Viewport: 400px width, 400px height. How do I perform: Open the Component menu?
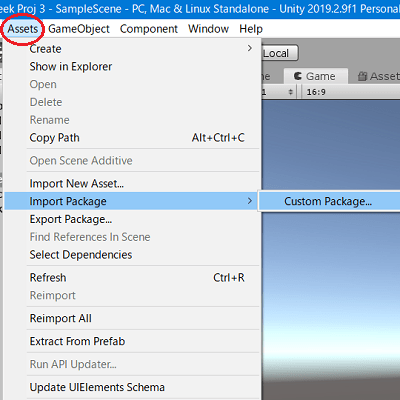(149, 29)
